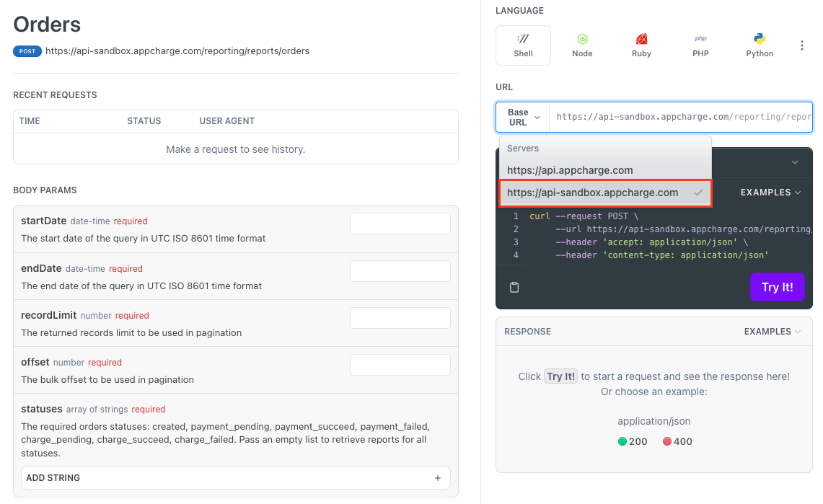Click the BODY PARAMS section heading

pos(45,190)
